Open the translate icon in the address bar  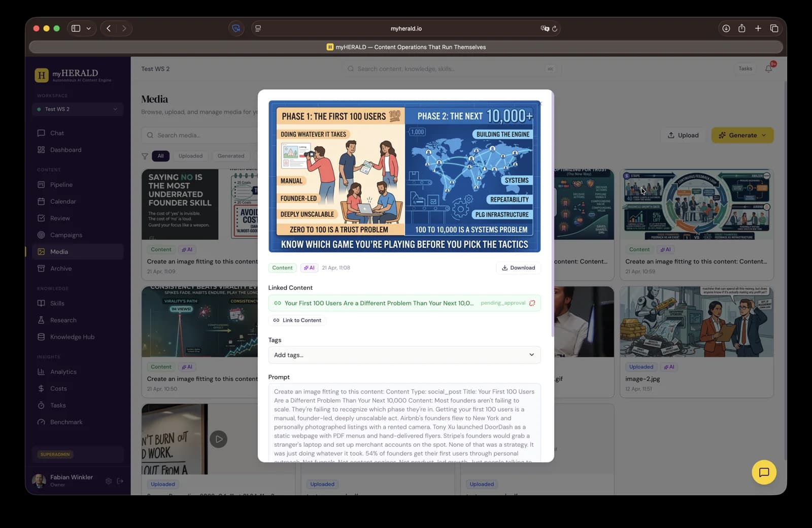[x=545, y=28]
